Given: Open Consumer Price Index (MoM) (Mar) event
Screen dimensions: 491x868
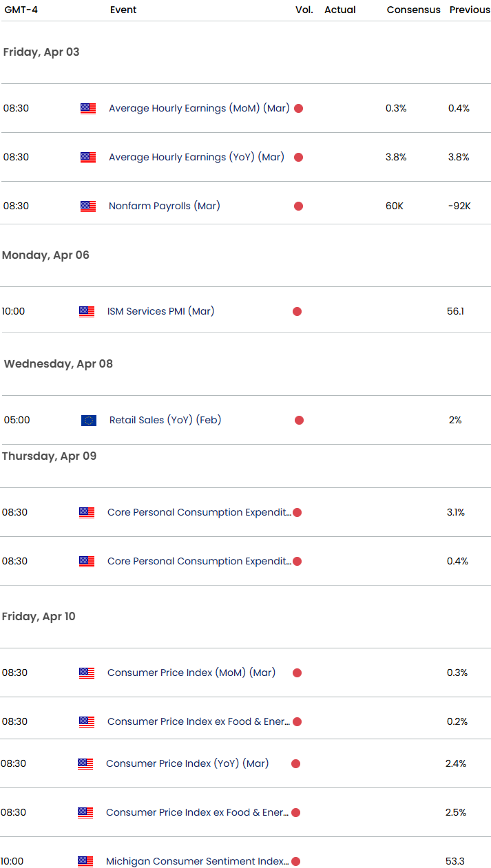Looking at the screenshot, I should (x=191, y=673).
